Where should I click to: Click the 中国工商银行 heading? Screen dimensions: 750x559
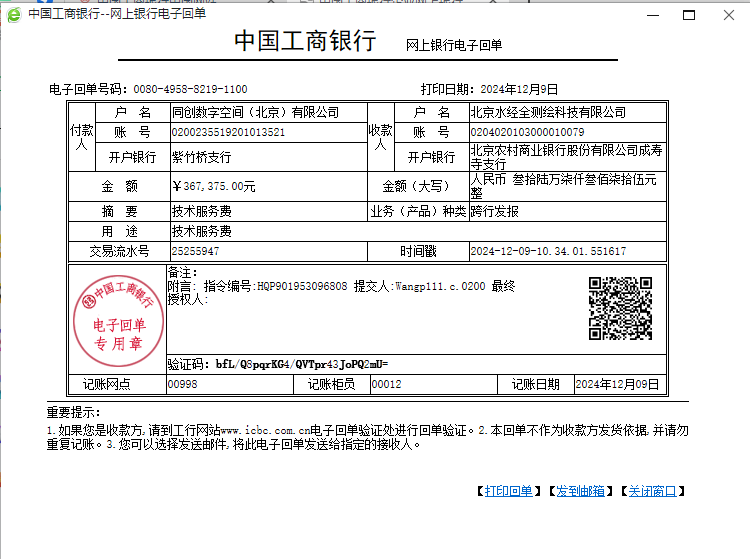pos(305,41)
